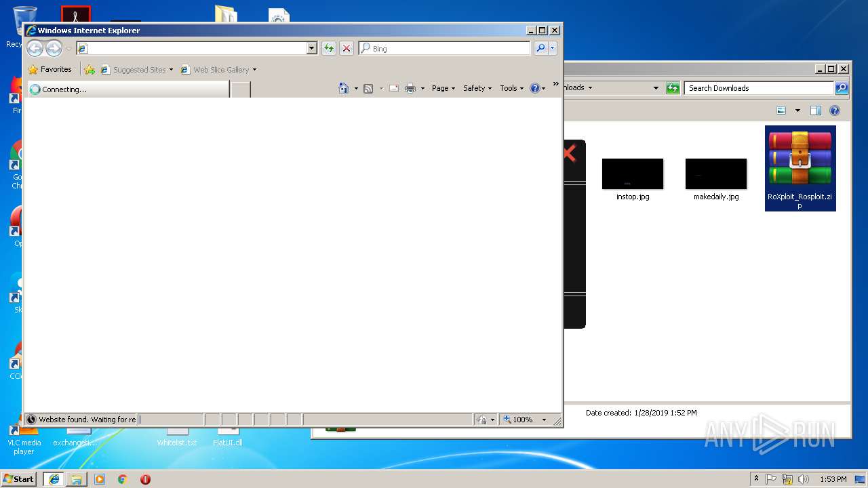Open the view options dropdown arrow in Explorer
The height and width of the screenshot is (488, 868).
coord(797,110)
